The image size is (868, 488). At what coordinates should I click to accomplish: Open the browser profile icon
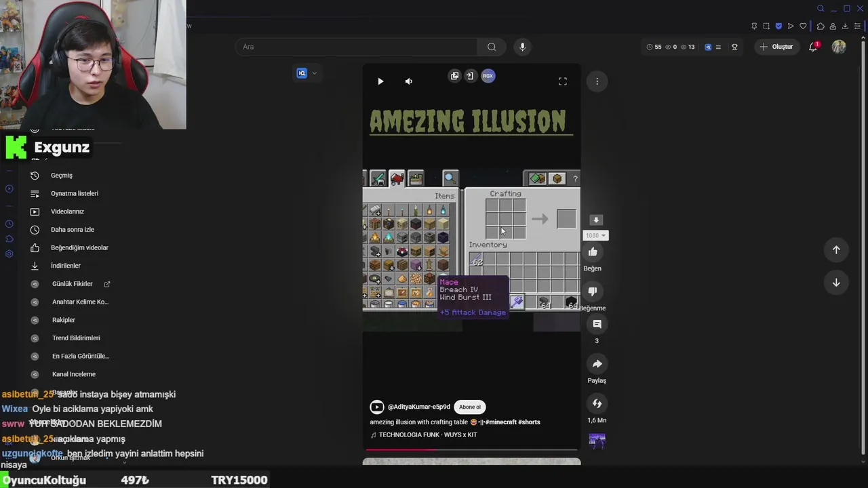[833, 26]
